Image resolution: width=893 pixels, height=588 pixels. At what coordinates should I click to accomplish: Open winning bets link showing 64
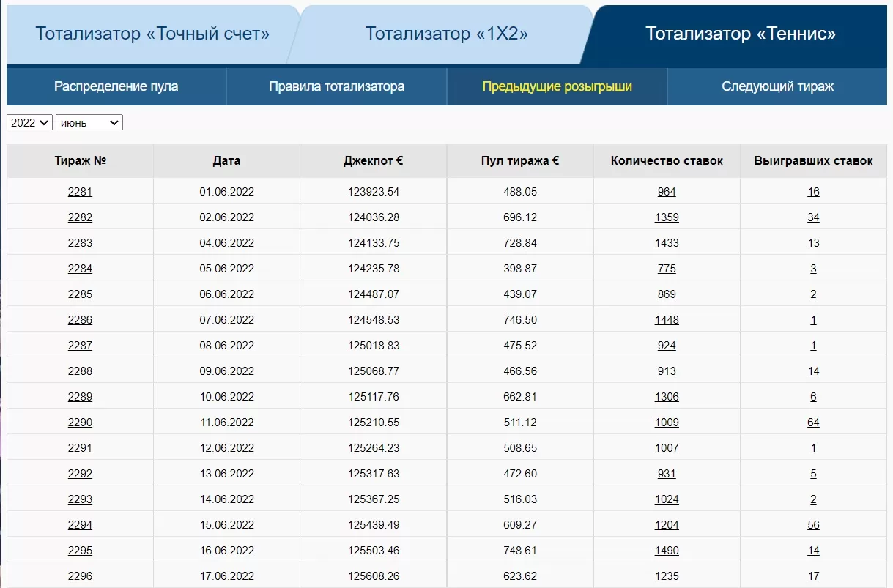[x=813, y=422]
